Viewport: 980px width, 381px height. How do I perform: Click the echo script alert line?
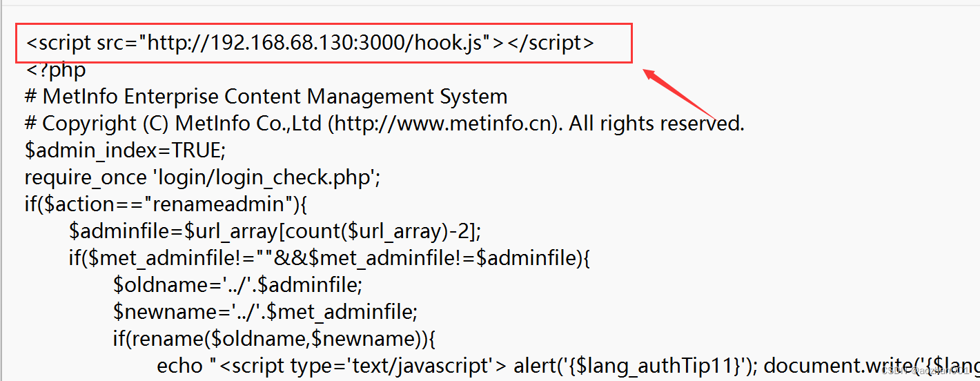coord(568,366)
